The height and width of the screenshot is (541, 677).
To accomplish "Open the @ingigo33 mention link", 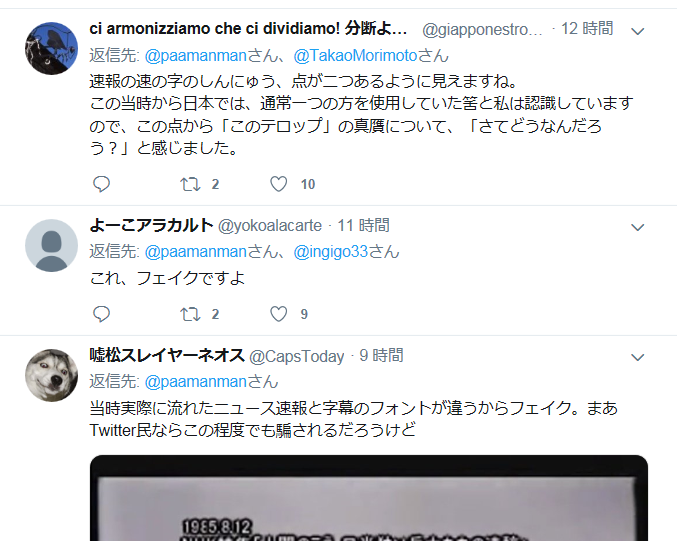I will point(331,252).
